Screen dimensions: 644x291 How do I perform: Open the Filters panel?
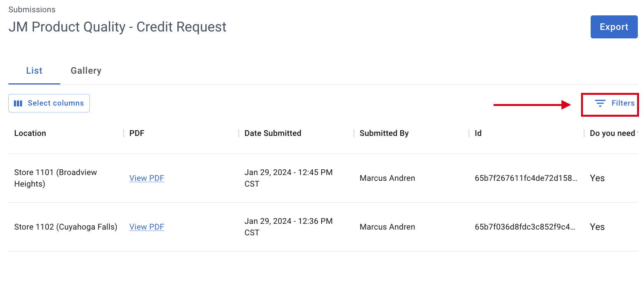pyautogui.click(x=614, y=103)
